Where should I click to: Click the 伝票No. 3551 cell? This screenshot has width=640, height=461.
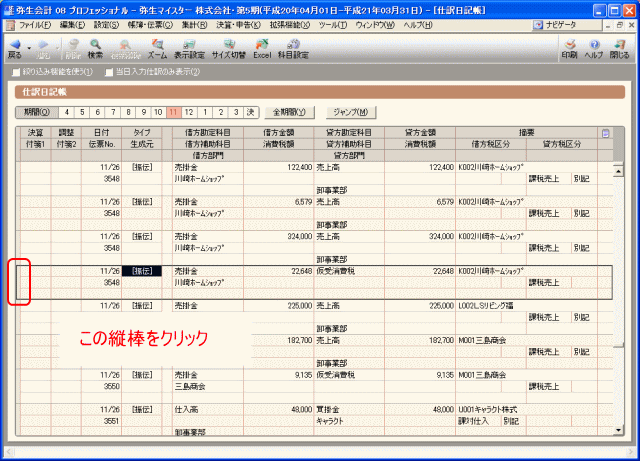(101, 421)
